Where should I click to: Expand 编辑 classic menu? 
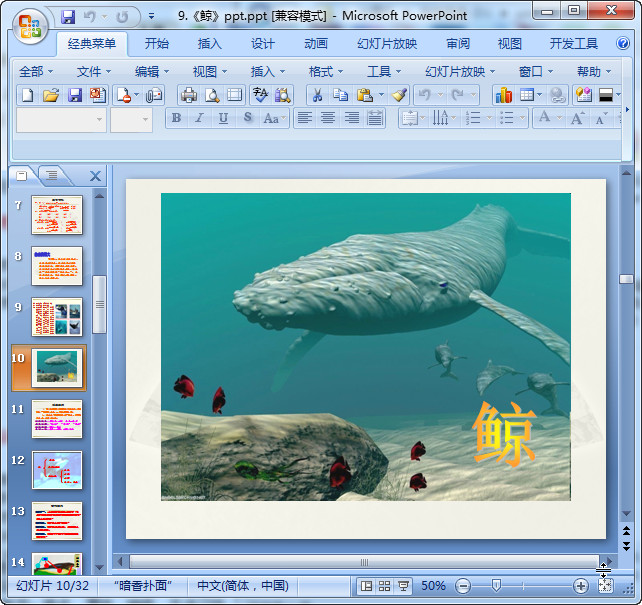click(x=152, y=72)
